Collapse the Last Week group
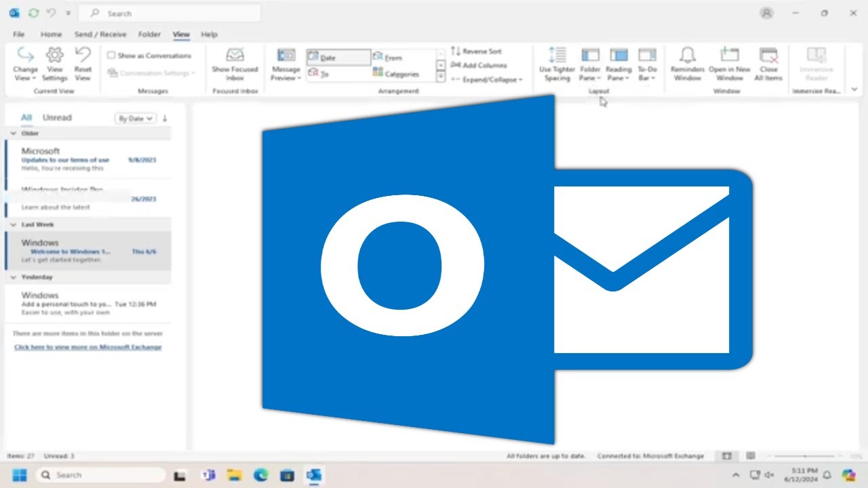868x488 pixels. tap(13, 224)
